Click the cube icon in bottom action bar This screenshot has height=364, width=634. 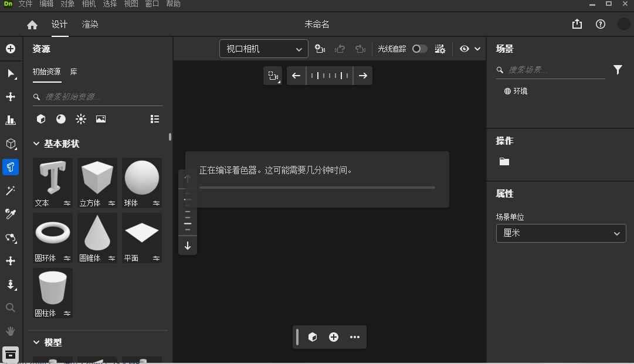(x=312, y=337)
